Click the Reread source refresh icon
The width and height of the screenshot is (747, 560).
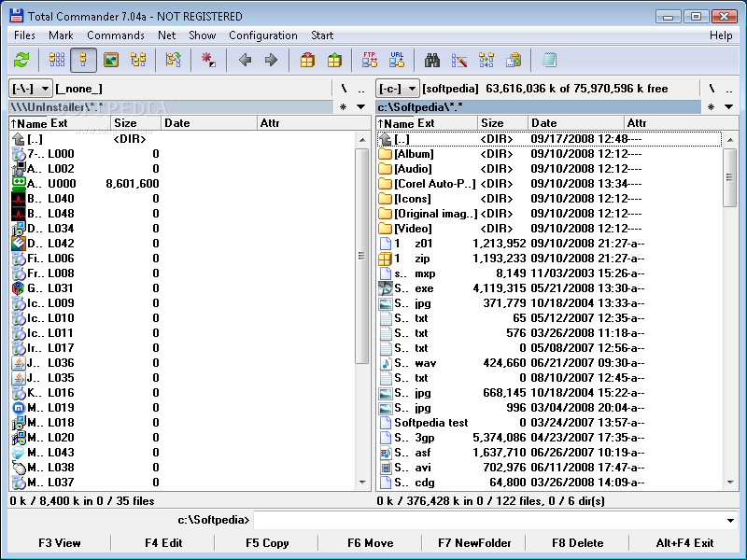coord(21,60)
